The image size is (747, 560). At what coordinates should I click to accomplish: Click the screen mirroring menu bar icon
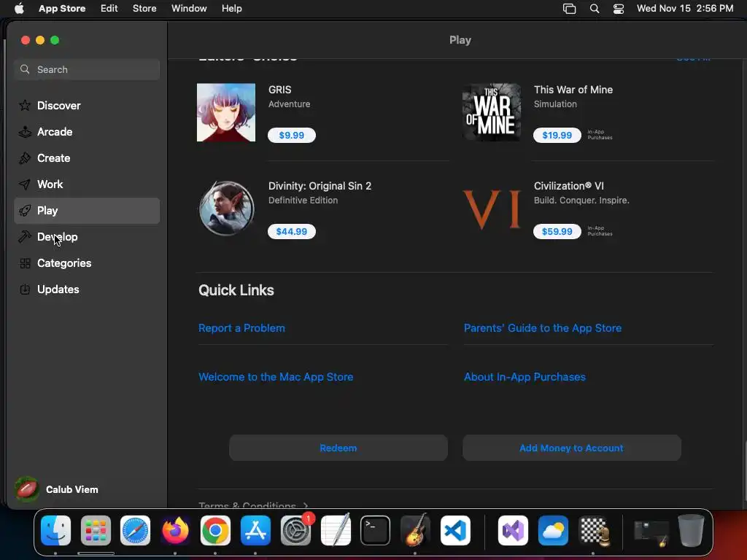point(569,9)
